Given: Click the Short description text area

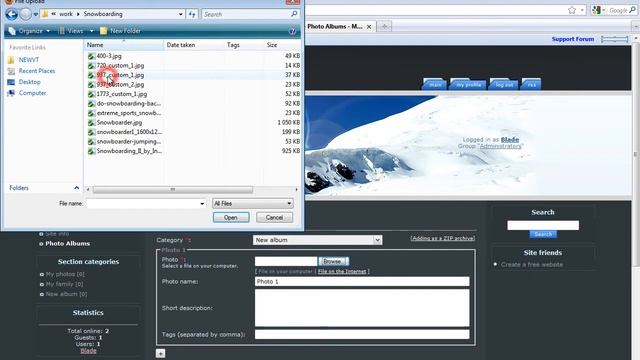Looking at the screenshot, I should [362, 308].
